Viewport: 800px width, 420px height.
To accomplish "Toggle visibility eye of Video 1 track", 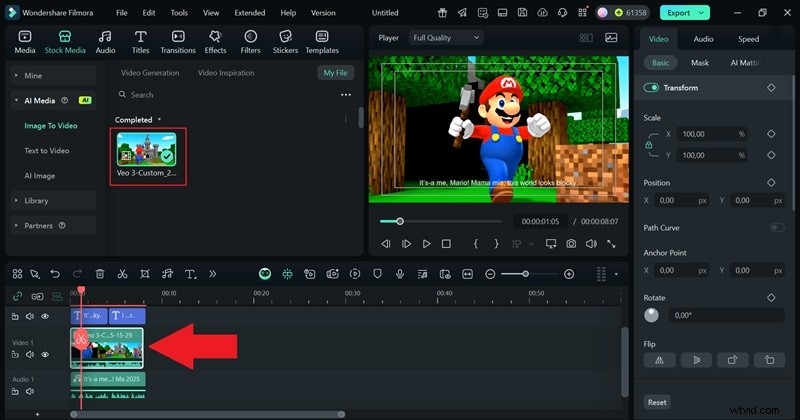I will 45,354.
